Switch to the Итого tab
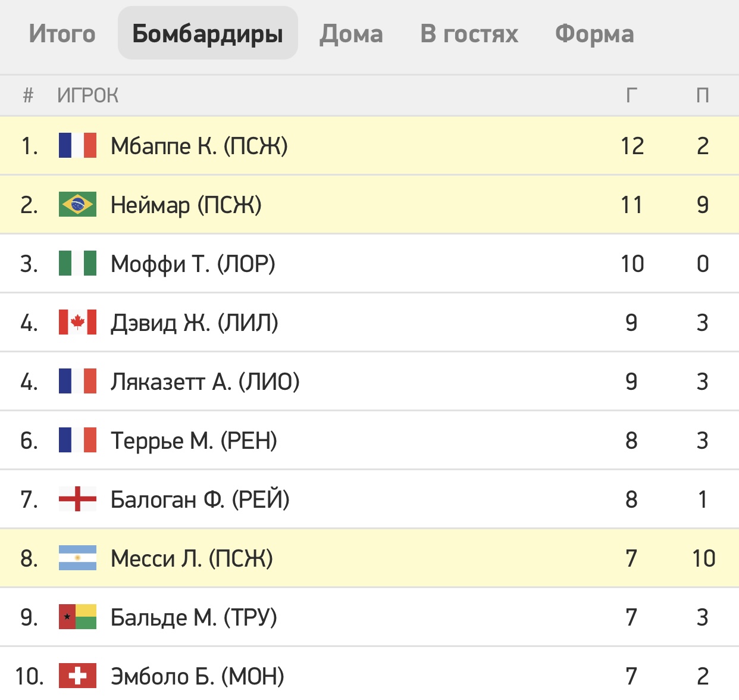Viewport: 739px width, 700px height. 62,33
